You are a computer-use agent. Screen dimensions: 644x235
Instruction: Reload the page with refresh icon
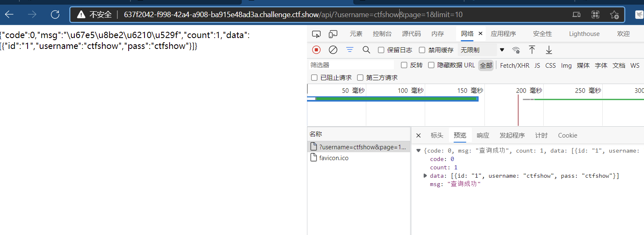pyautogui.click(x=55, y=15)
